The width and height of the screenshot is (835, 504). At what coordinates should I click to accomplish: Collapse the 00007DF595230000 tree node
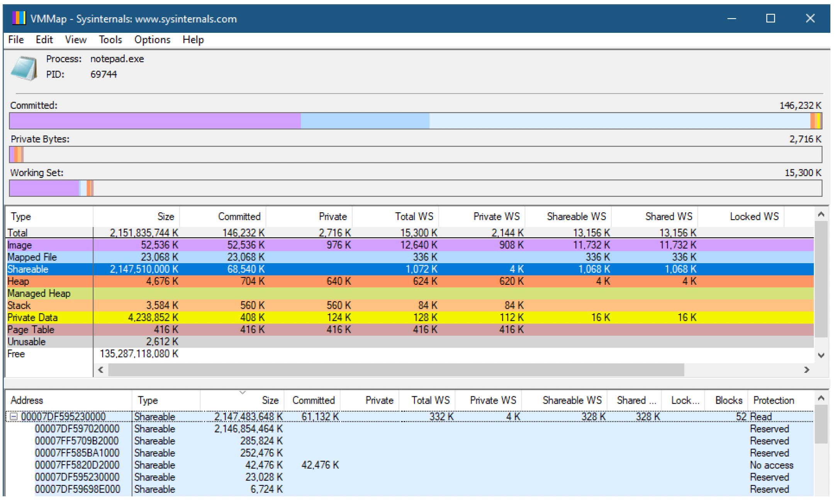click(x=14, y=416)
